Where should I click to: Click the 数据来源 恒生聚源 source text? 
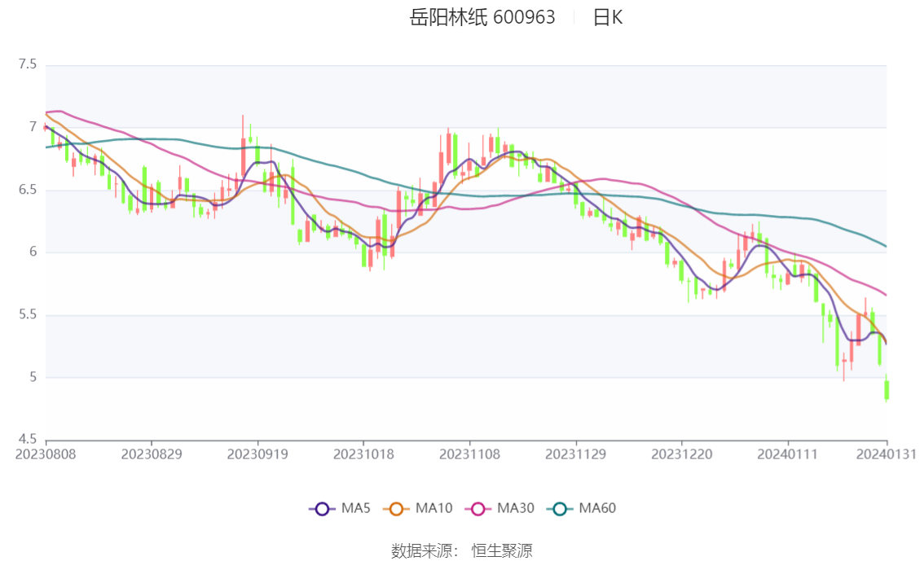click(462, 551)
